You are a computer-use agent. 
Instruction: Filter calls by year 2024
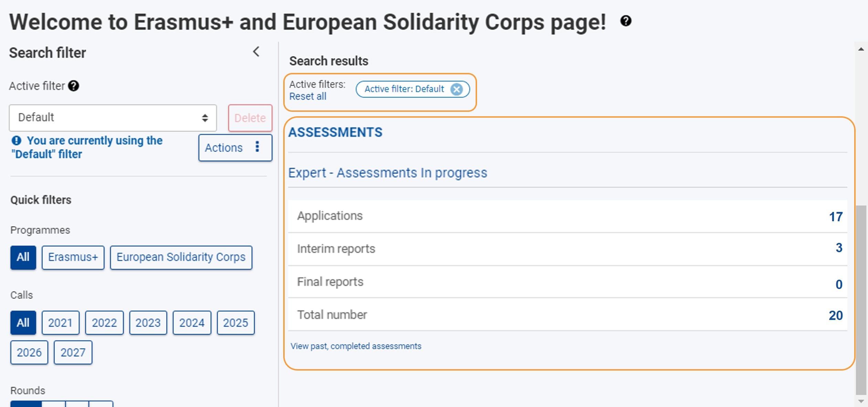tap(192, 323)
